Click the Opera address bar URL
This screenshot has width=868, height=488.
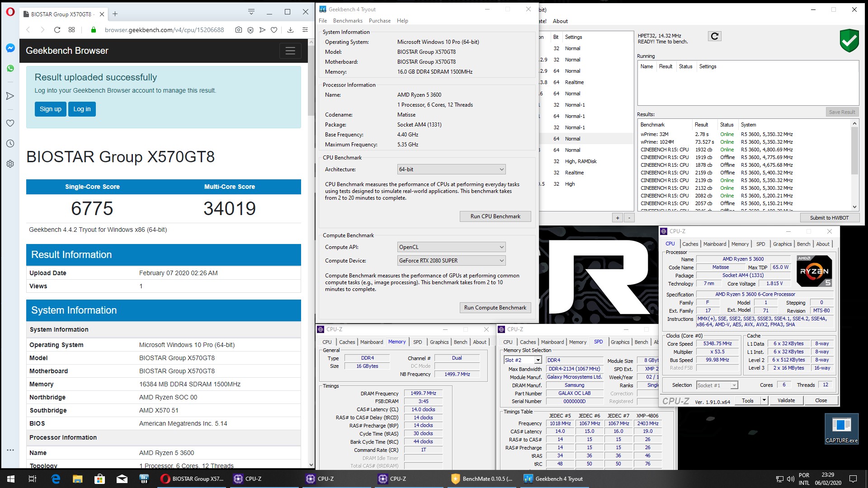click(x=164, y=30)
